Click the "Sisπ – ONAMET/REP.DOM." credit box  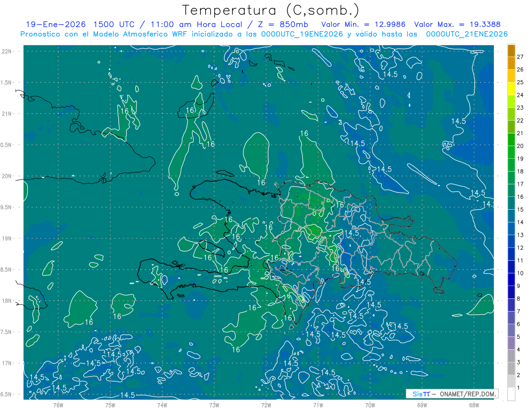click(x=452, y=394)
